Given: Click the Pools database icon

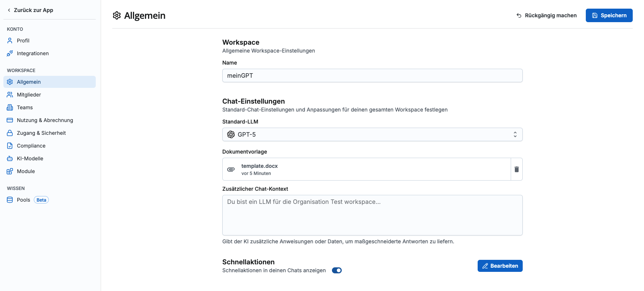Looking at the screenshot, I should click(10, 200).
